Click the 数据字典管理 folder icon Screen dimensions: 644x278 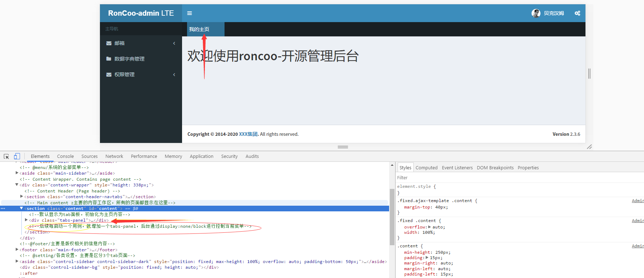(x=109, y=59)
